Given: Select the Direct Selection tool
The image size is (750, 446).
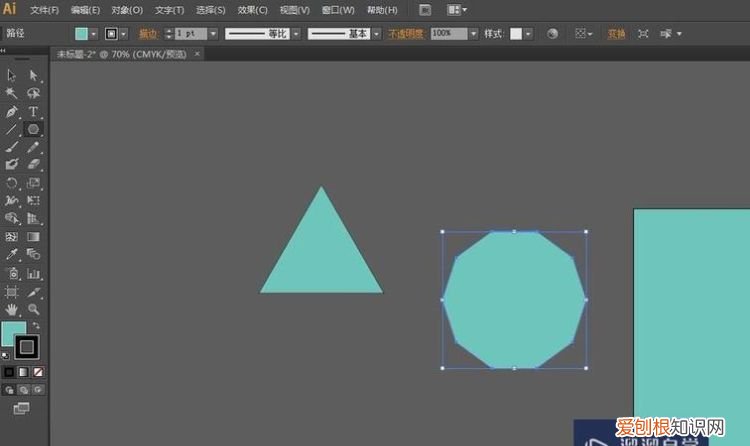Looking at the screenshot, I should [33, 75].
